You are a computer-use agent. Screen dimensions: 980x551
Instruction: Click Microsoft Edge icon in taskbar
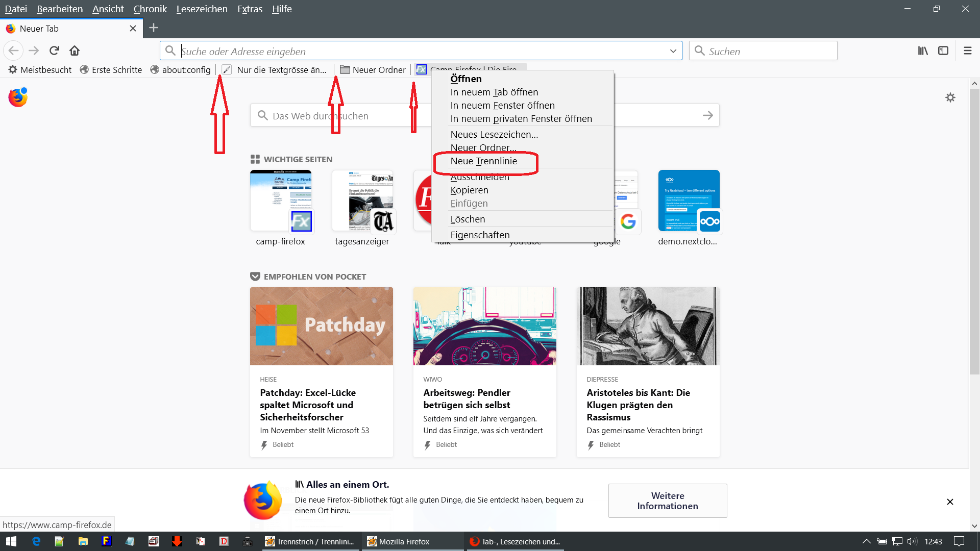pos(36,541)
